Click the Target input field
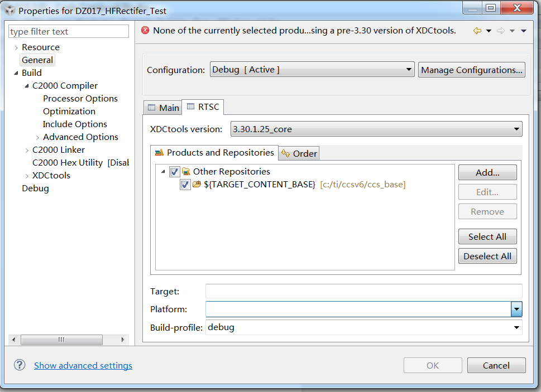 (363, 291)
